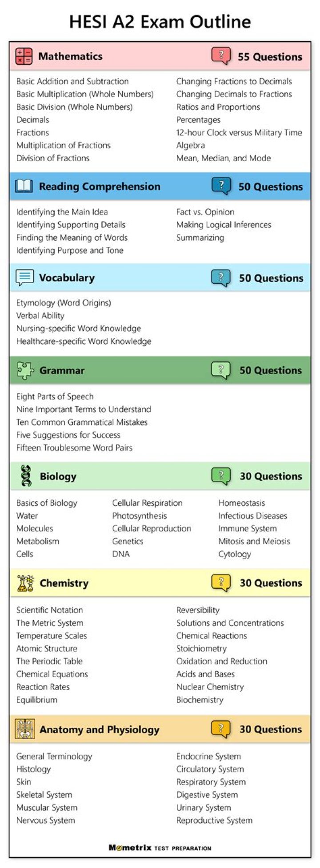Click the "Fact vs. Opinion" topic

(x=205, y=212)
